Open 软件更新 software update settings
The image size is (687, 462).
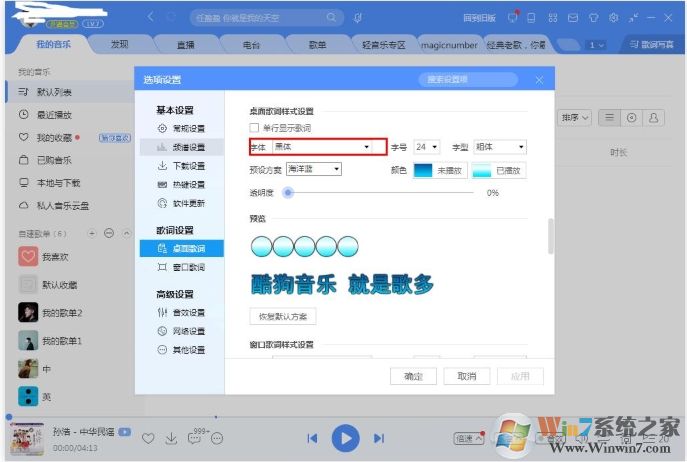pyautogui.click(x=181, y=203)
